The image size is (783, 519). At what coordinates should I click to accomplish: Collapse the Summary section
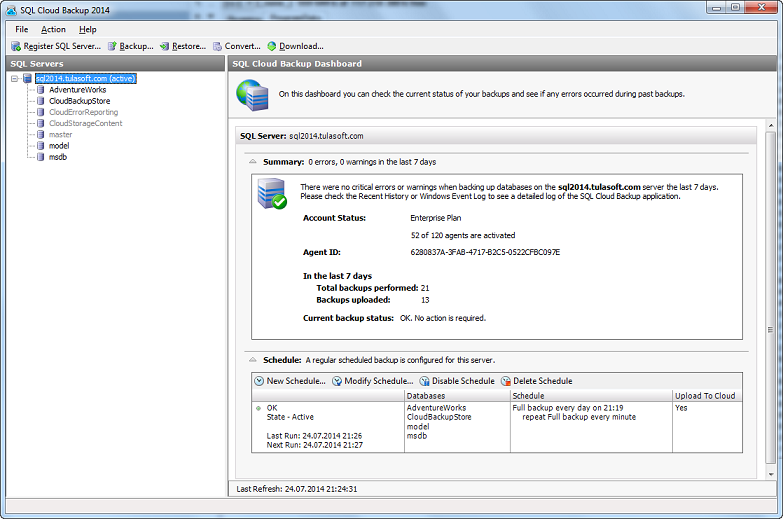(x=253, y=162)
